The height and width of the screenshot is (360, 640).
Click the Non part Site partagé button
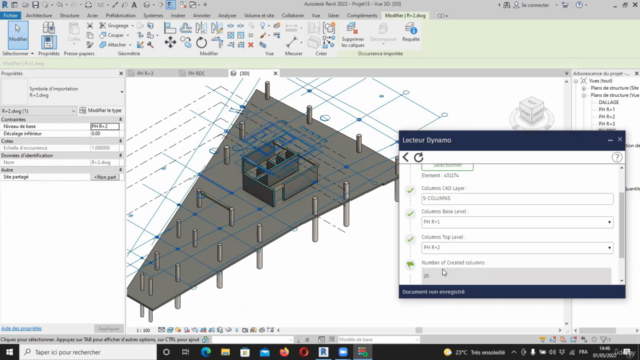[x=105, y=177]
